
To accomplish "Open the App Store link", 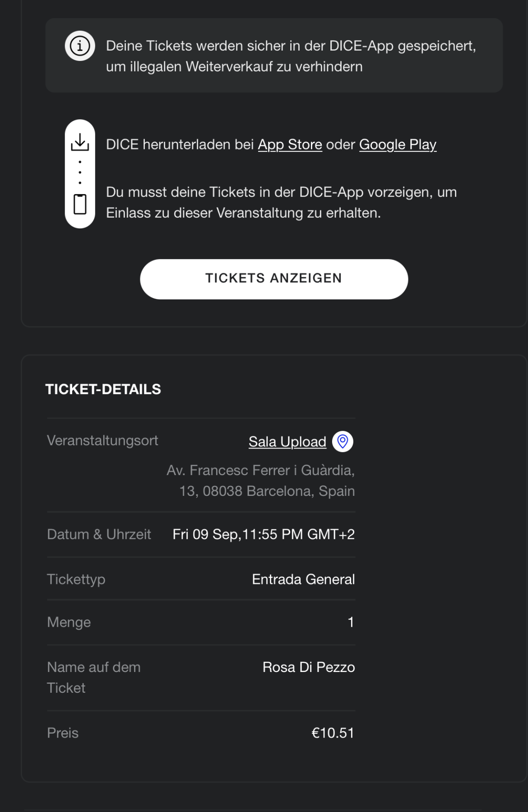I will (290, 145).
